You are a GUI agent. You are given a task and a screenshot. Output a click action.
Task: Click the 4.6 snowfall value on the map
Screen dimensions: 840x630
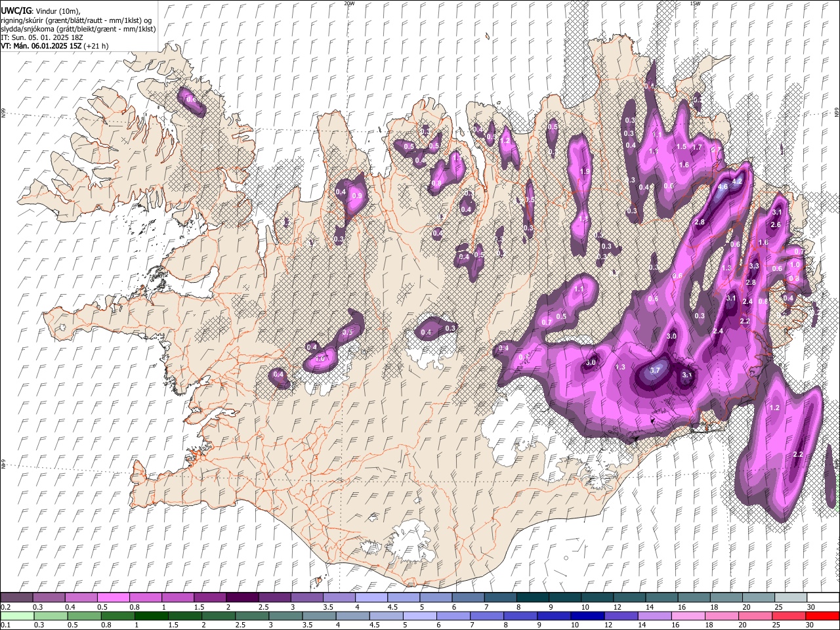[723, 186]
